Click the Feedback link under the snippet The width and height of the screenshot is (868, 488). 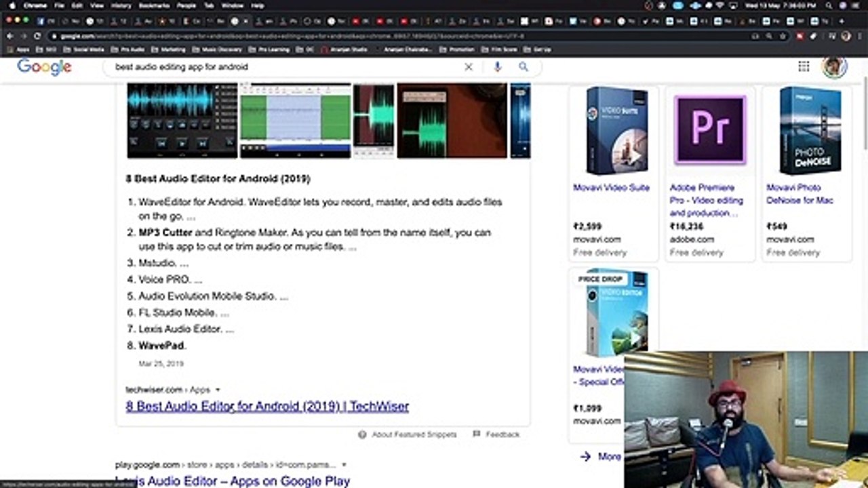(502, 434)
